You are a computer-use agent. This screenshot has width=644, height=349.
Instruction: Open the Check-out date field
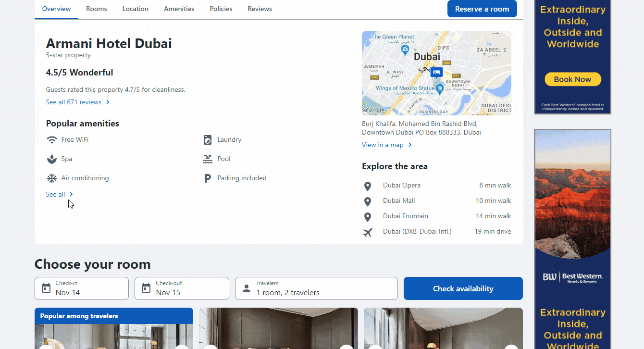[x=182, y=288]
